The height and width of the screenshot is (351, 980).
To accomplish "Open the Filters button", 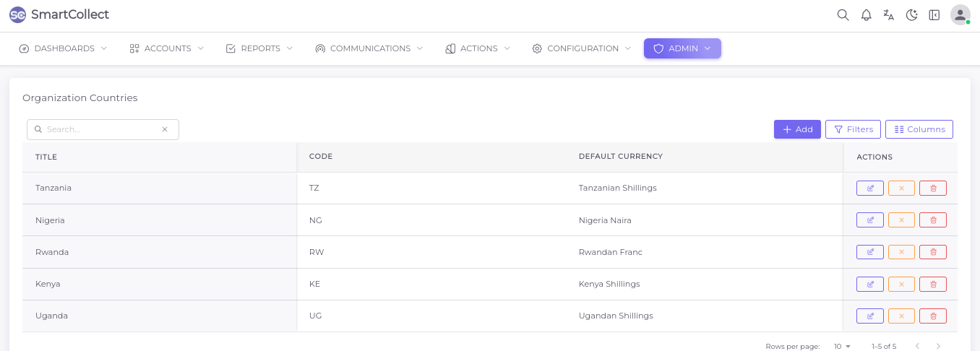I will click(x=853, y=129).
